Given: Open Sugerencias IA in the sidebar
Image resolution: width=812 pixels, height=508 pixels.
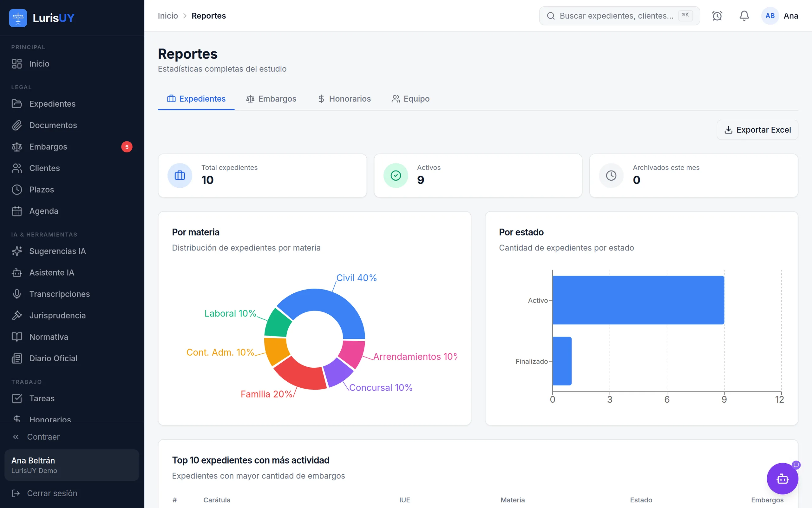Looking at the screenshot, I should coord(72,251).
